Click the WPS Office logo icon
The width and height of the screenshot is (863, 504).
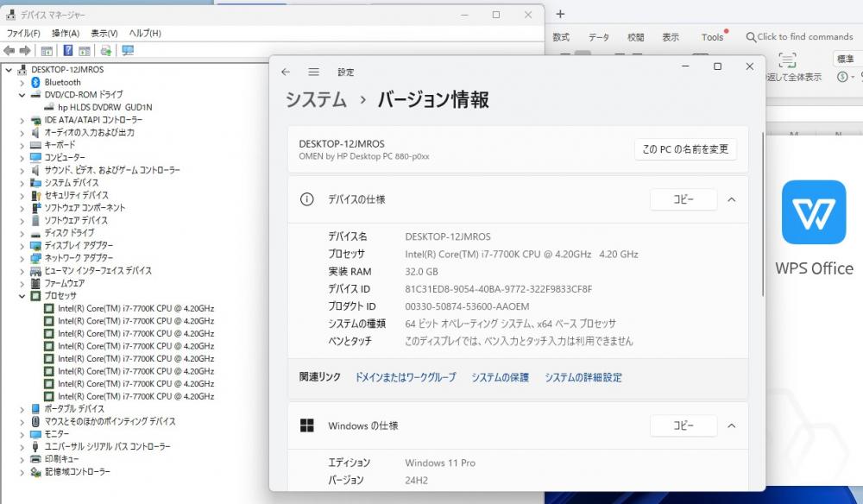[814, 212]
